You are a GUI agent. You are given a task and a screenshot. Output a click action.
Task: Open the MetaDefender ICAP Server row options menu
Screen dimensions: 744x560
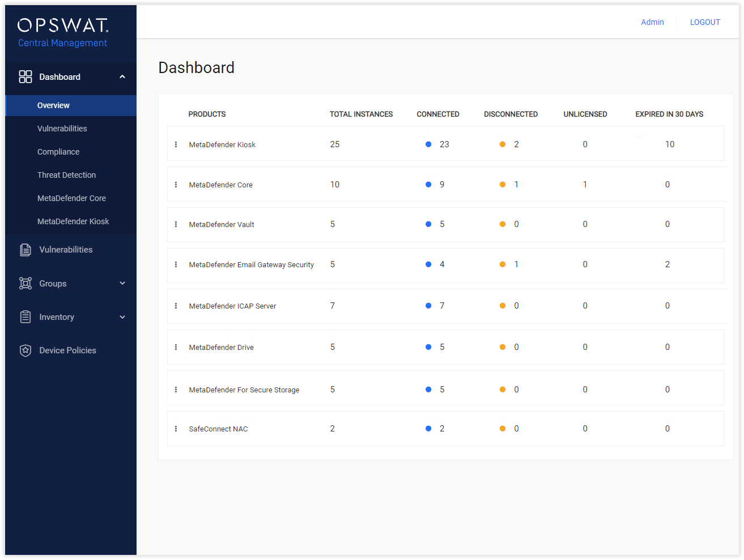pos(176,306)
